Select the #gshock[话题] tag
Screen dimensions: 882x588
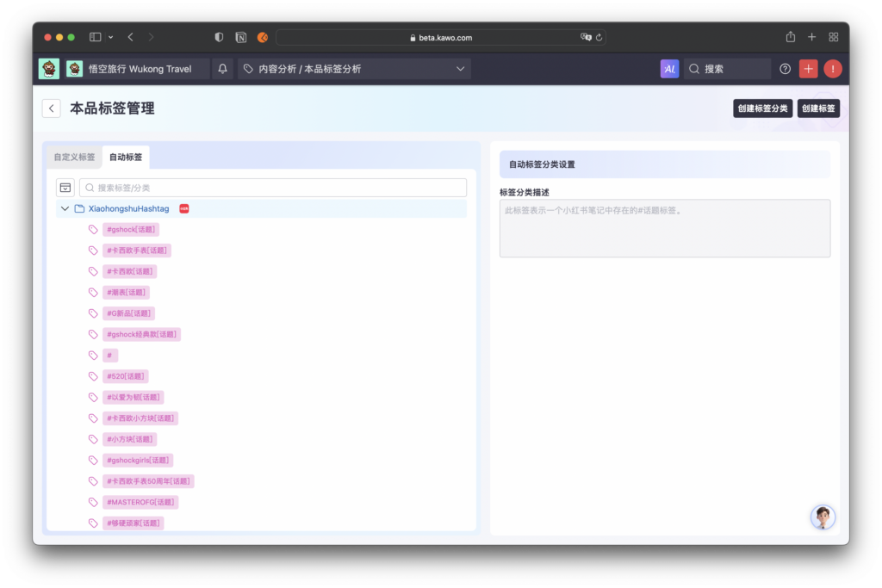(131, 229)
